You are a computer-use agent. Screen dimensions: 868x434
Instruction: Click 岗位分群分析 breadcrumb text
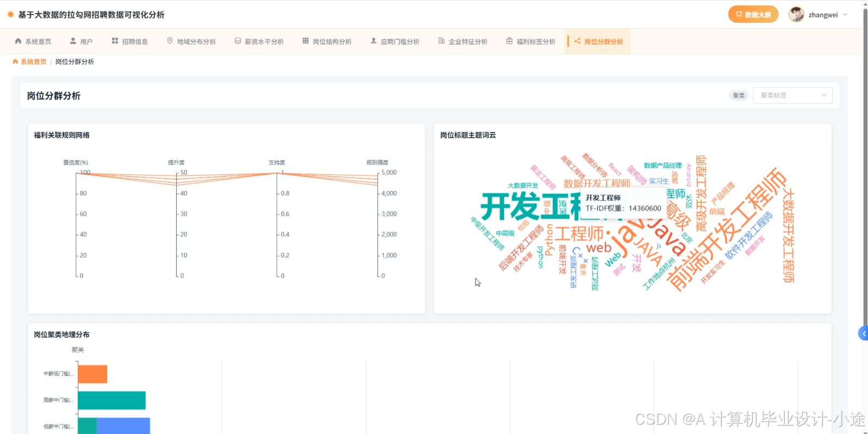[74, 62]
